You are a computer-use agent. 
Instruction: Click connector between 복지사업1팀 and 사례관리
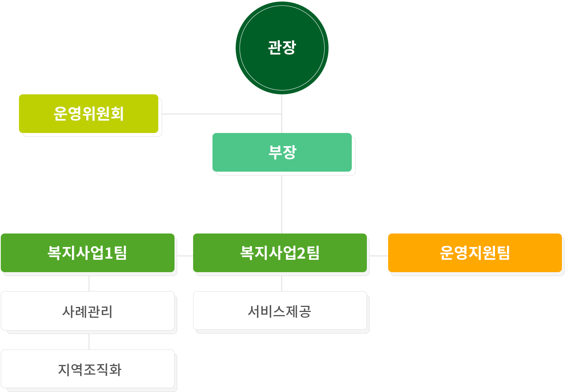89,283
